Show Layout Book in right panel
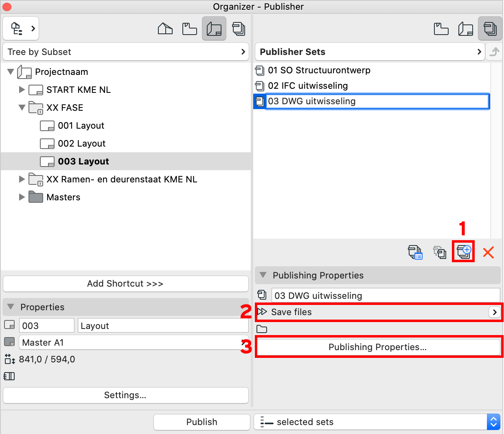 coord(466,28)
